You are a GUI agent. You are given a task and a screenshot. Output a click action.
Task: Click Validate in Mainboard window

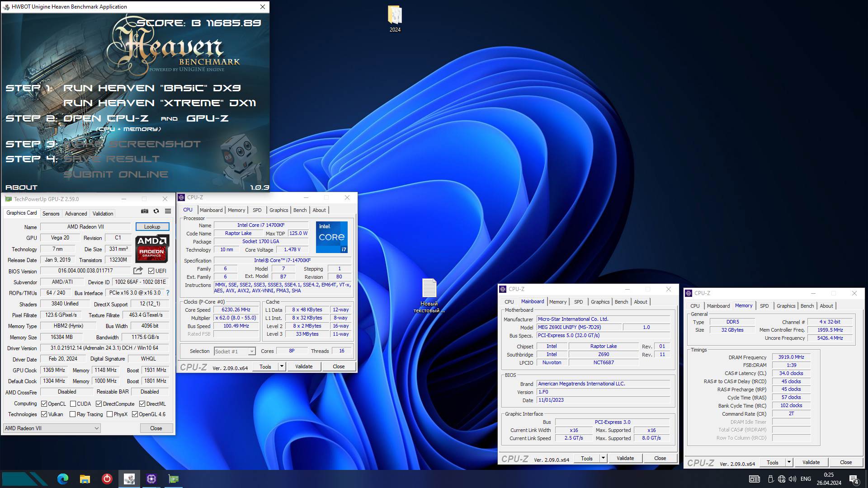click(625, 458)
